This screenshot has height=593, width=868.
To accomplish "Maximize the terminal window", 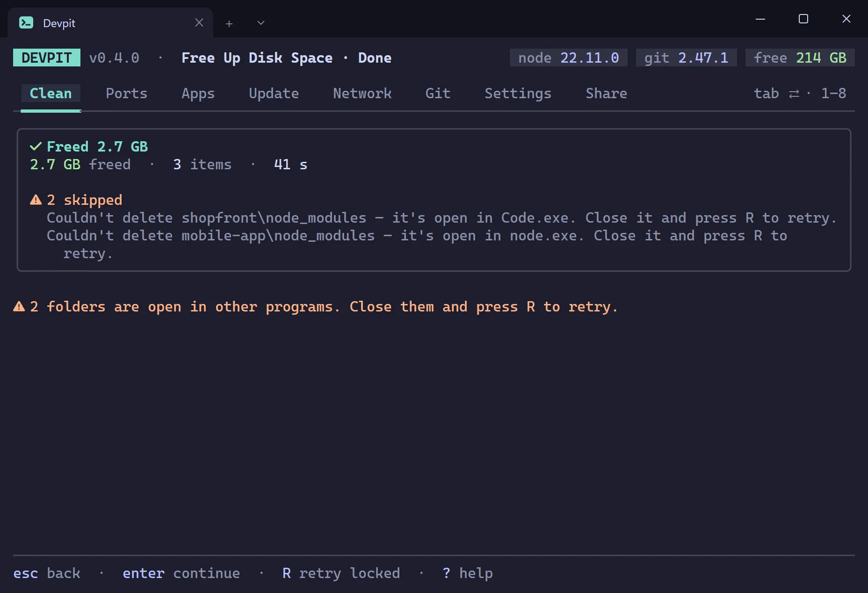I will click(x=803, y=19).
